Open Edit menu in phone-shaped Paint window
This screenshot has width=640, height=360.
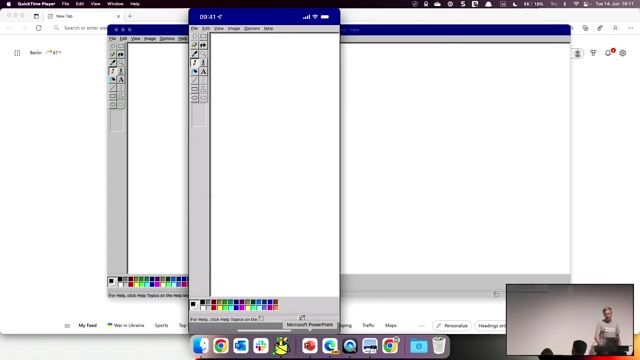[x=206, y=29]
